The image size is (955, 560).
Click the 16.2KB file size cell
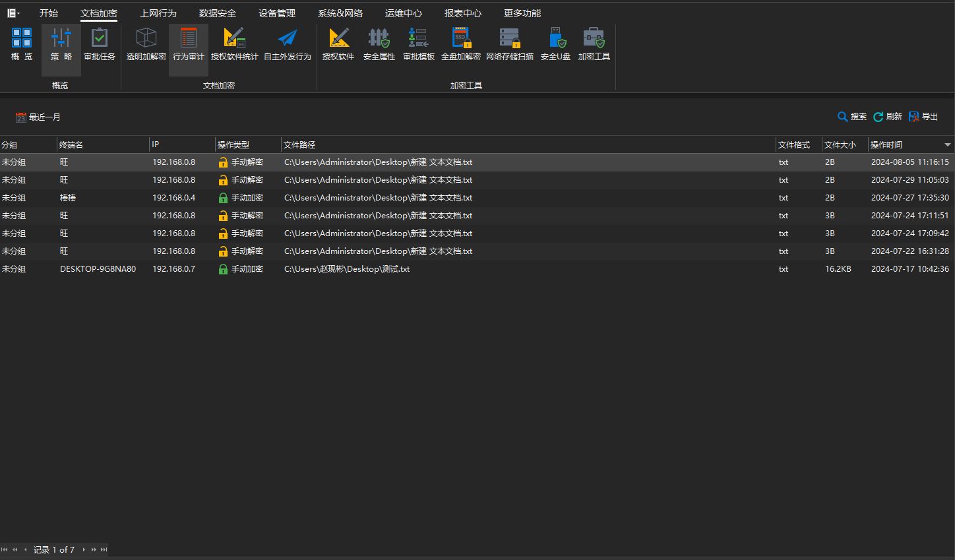[x=838, y=269]
